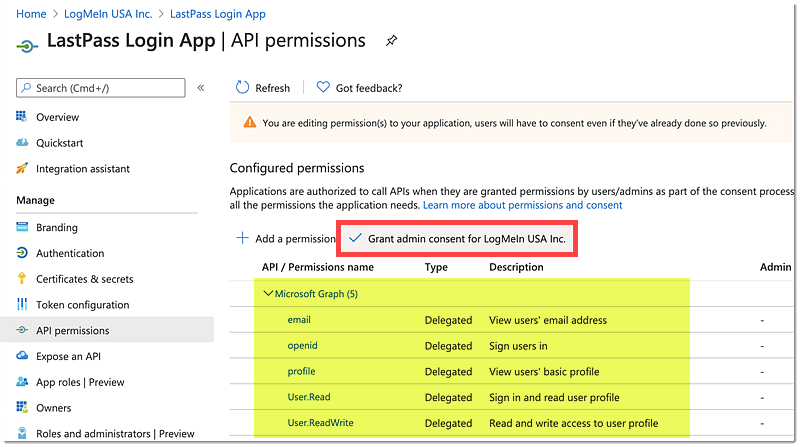Select Branding in the Manage menu
The image size is (800, 447).
coord(57,228)
